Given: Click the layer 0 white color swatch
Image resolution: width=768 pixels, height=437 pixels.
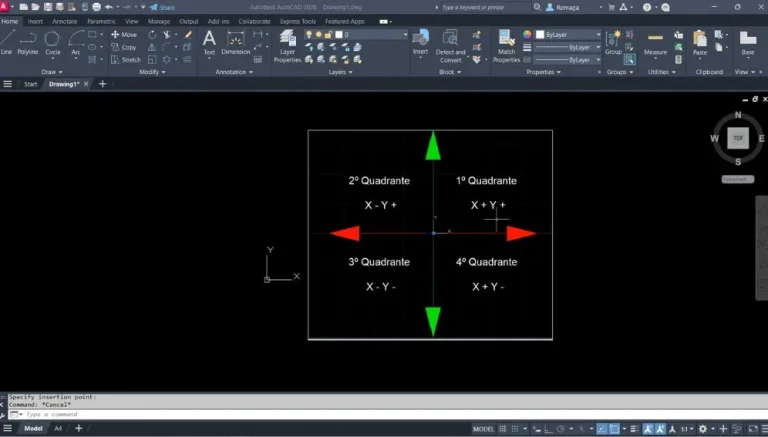Looking at the screenshot, I should (x=339, y=34).
